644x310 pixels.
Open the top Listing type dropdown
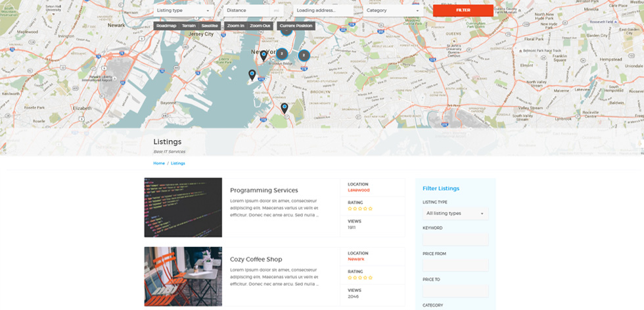pyautogui.click(x=183, y=11)
